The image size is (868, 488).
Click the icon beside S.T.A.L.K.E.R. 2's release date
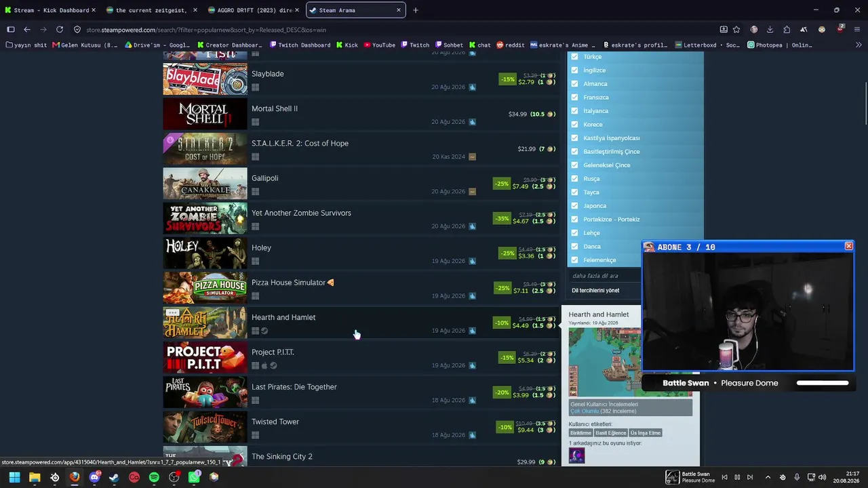tap(472, 157)
